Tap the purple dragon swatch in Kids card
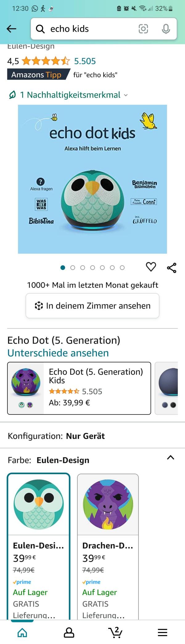 click(30, 405)
